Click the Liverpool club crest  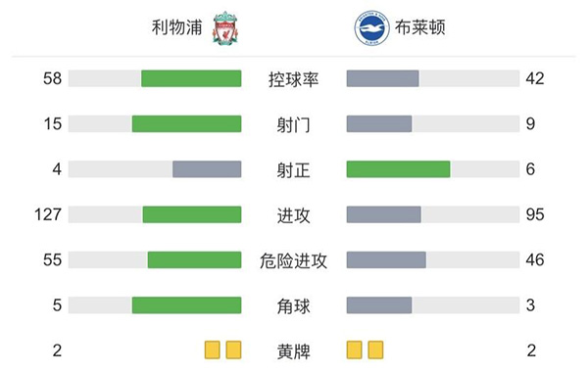point(225,28)
